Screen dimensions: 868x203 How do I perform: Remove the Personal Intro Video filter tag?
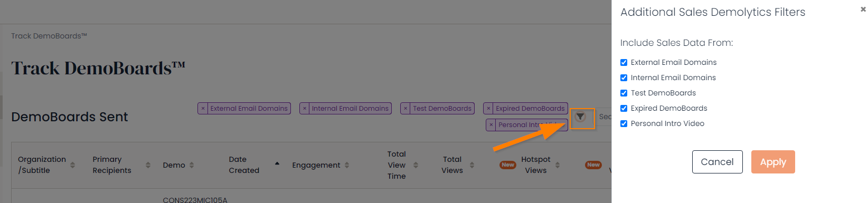coord(491,125)
